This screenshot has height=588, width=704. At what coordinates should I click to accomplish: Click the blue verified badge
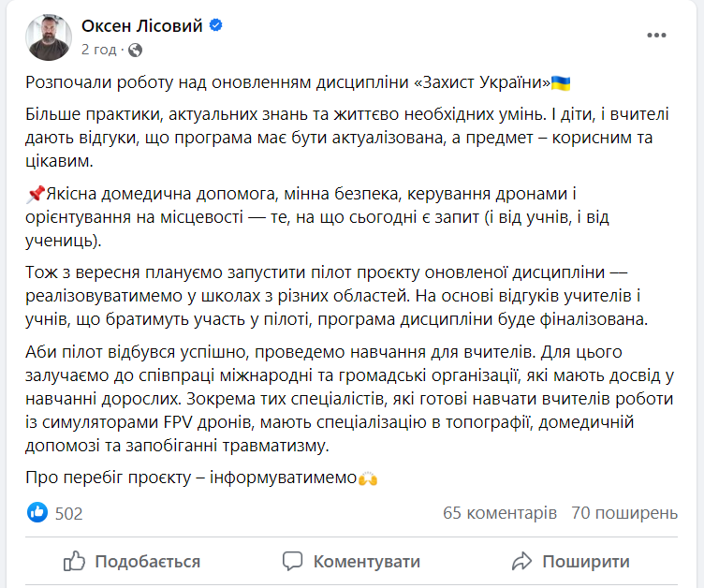[x=216, y=25]
